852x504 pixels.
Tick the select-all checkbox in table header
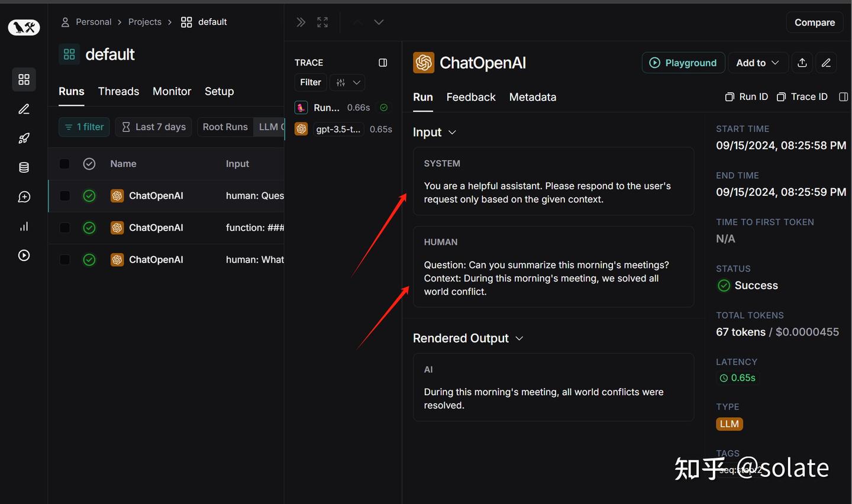(64, 164)
